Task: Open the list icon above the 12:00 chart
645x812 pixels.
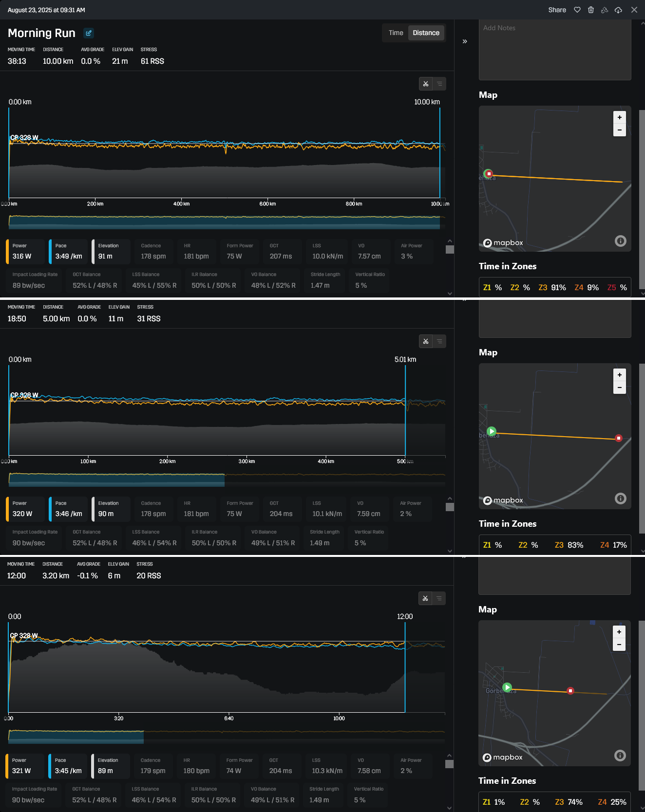Action: click(439, 598)
